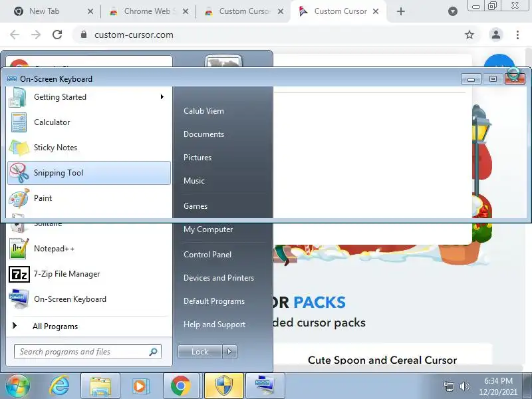
Task: Switch to the third tab titled Custom Cursor
Action: coord(244,11)
